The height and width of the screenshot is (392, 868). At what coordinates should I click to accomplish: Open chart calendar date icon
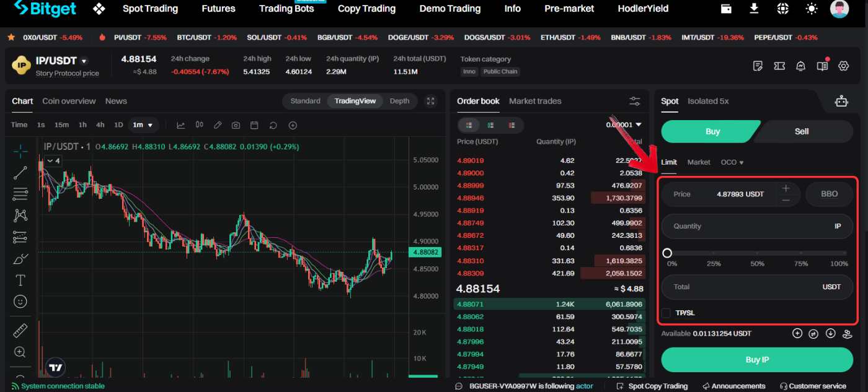(254, 125)
